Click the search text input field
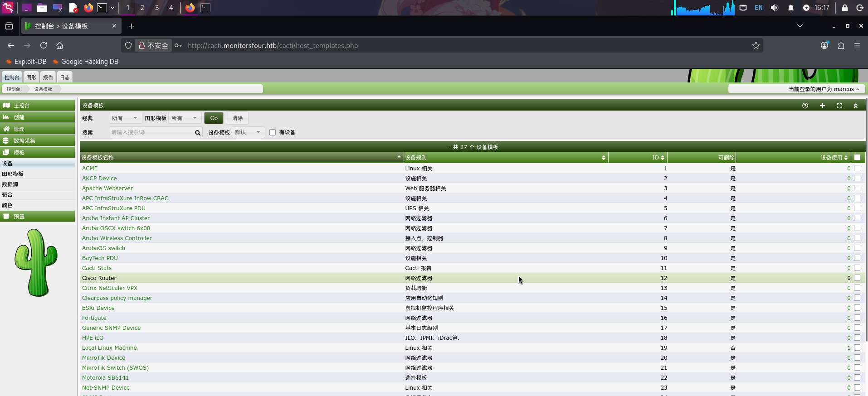Viewport: 868px width, 396px height. [x=151, y=132]
